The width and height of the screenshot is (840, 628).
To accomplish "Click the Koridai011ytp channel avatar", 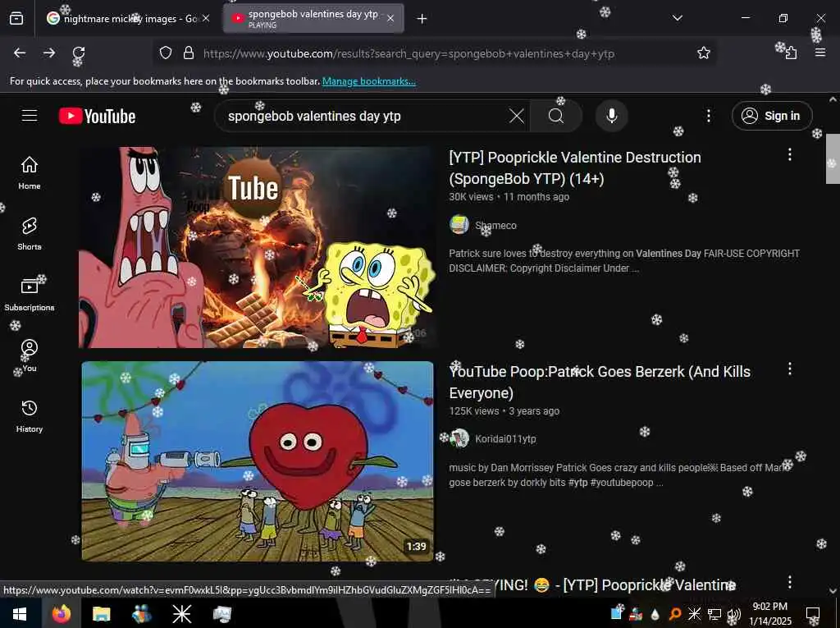I will pyautogui.click(x=459, y=438).
